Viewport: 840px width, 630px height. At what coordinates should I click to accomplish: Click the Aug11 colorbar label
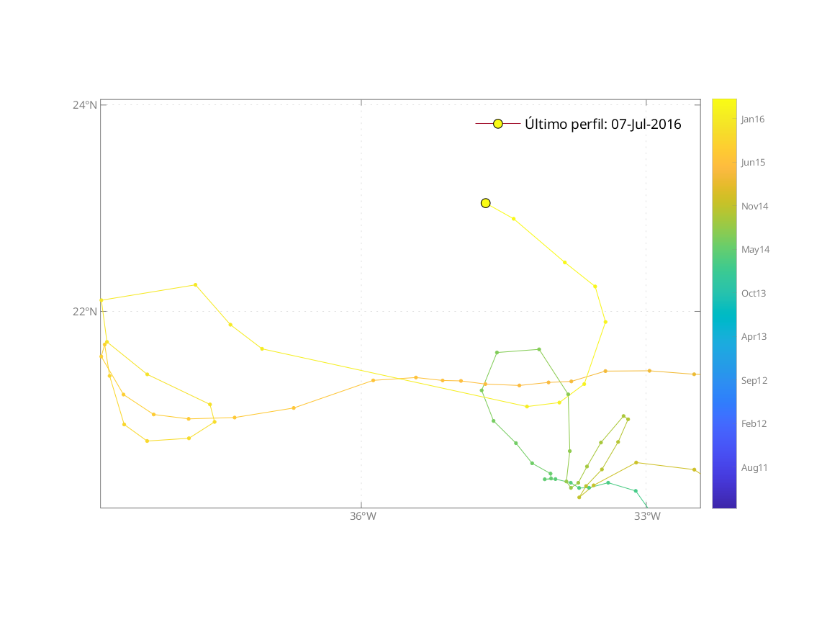[x=754, y=468]
